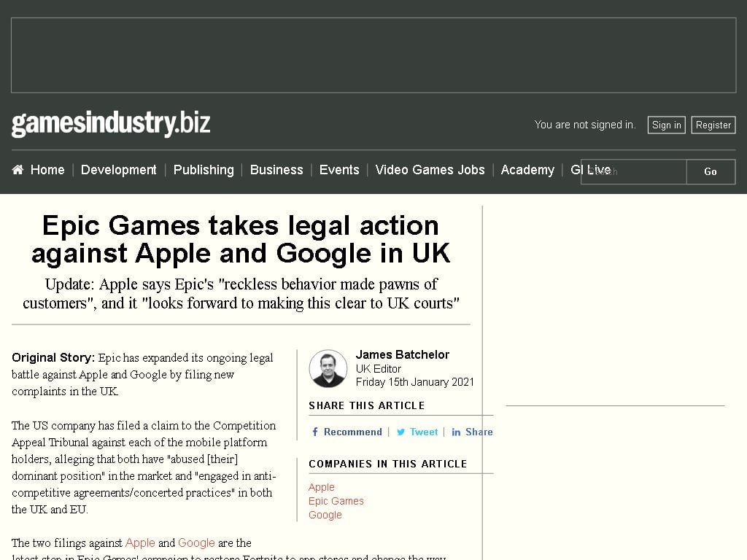Click the Recommend share link

click(x=352, y=432)
